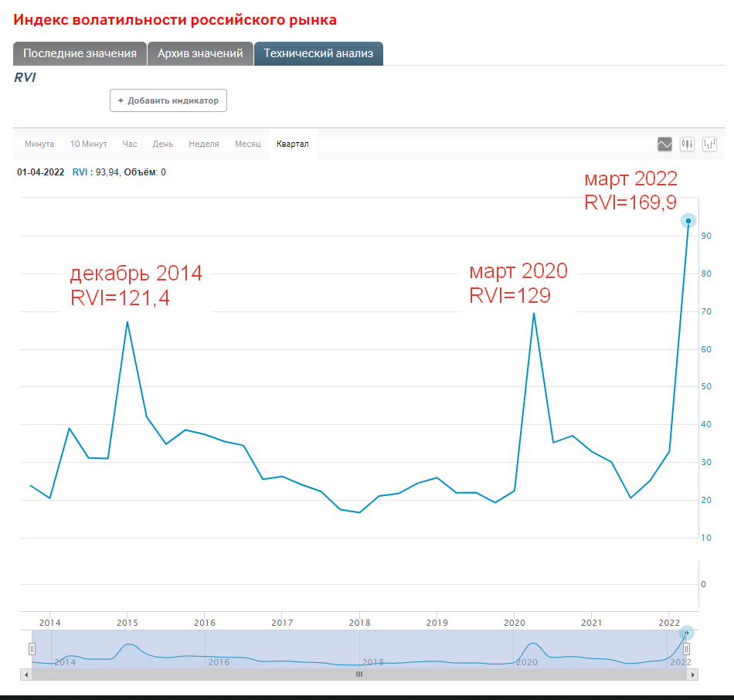Screen dimensions: 734x700
Task: Click '+ Добавить индикатор' button
Action: [x=168, y=100]
